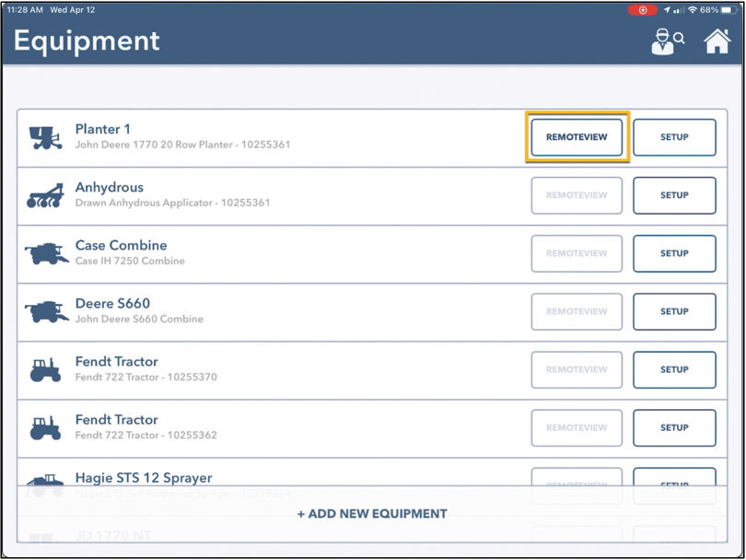The width and height of the screenshot is (746, 560).
Task: Open the operator search icon
Action: click(668, 41)
